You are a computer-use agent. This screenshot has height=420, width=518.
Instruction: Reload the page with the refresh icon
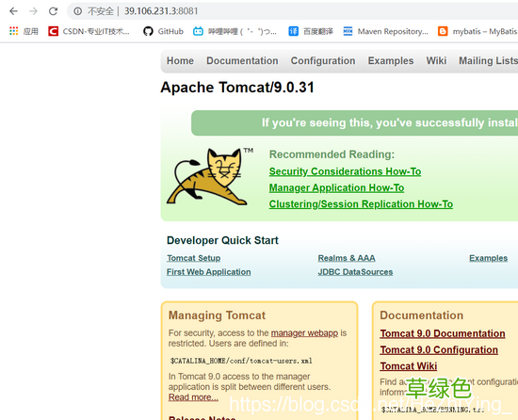(53, 11)
